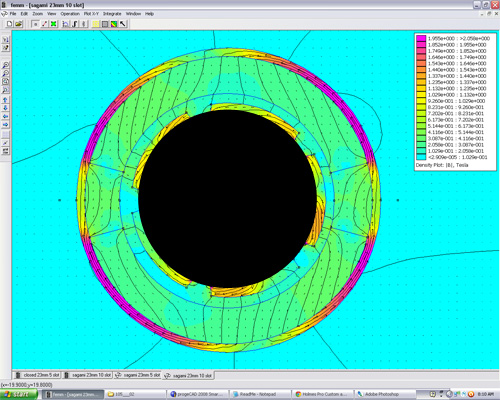This screenshot has height=400, width=500.
Task: Click the Windows Start button
Action: tap(18, 394)
